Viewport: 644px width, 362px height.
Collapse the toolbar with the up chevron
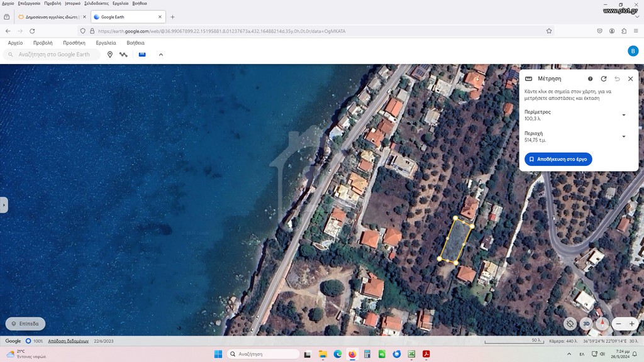[161, 55]
